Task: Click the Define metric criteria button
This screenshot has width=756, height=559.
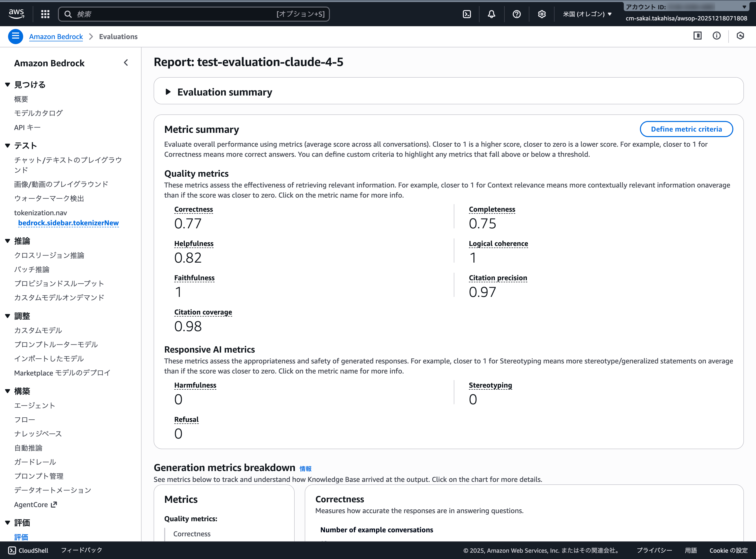Action: [686, 129]
